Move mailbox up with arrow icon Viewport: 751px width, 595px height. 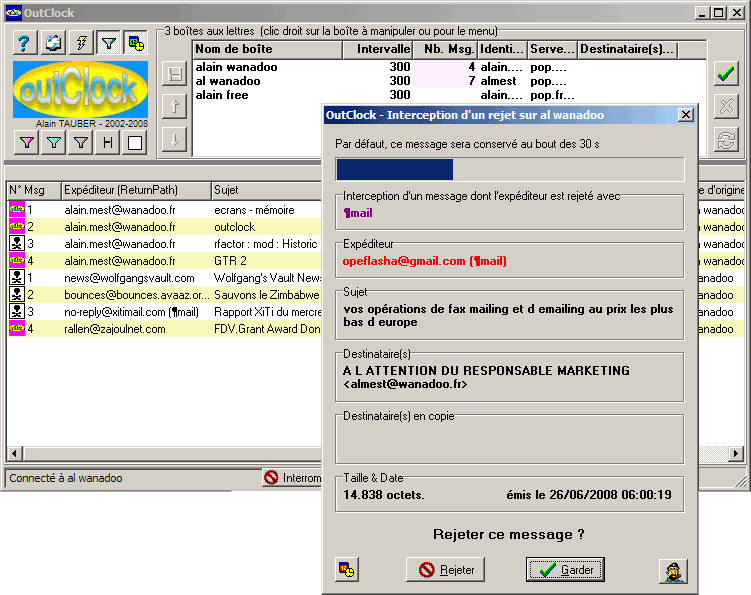[x=174, y=106]
